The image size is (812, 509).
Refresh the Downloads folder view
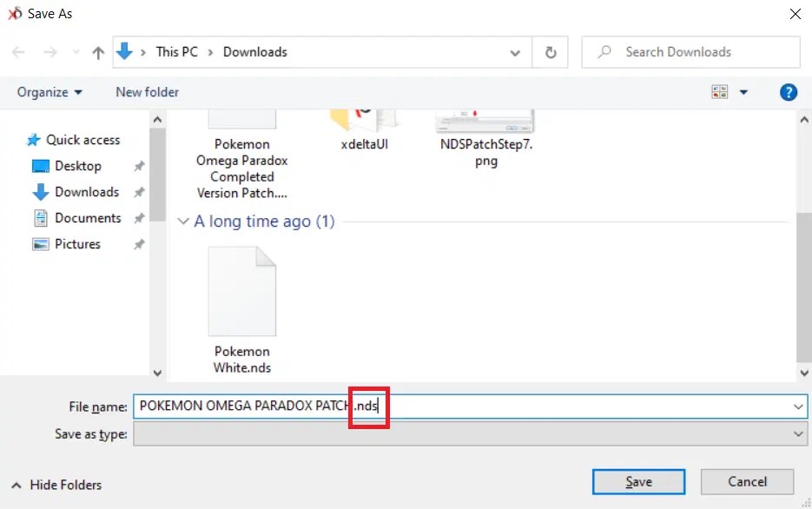tap(551, 52)
